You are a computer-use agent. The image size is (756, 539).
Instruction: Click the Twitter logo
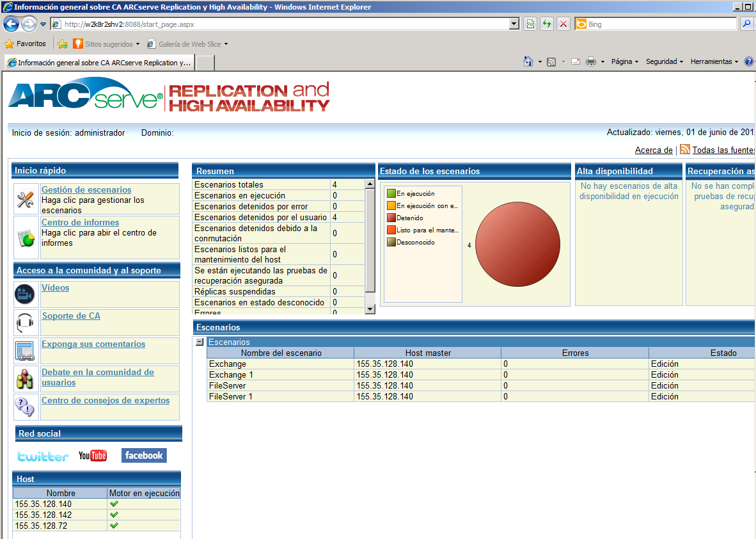coord(43,456)
